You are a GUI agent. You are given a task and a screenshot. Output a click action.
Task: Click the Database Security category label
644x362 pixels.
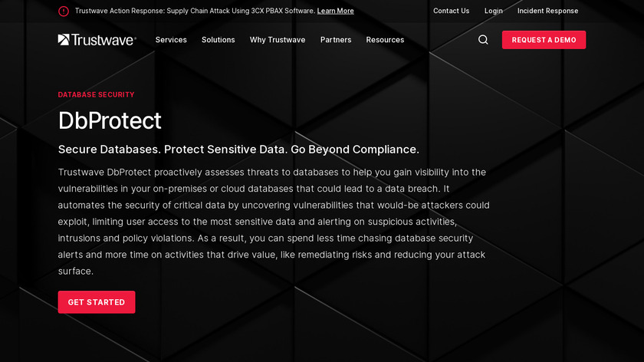pos(97,95)
